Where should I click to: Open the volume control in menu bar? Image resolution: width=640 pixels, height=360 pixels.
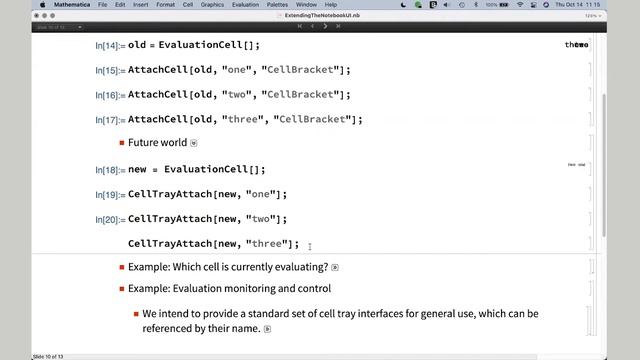[x=447, y=5]
